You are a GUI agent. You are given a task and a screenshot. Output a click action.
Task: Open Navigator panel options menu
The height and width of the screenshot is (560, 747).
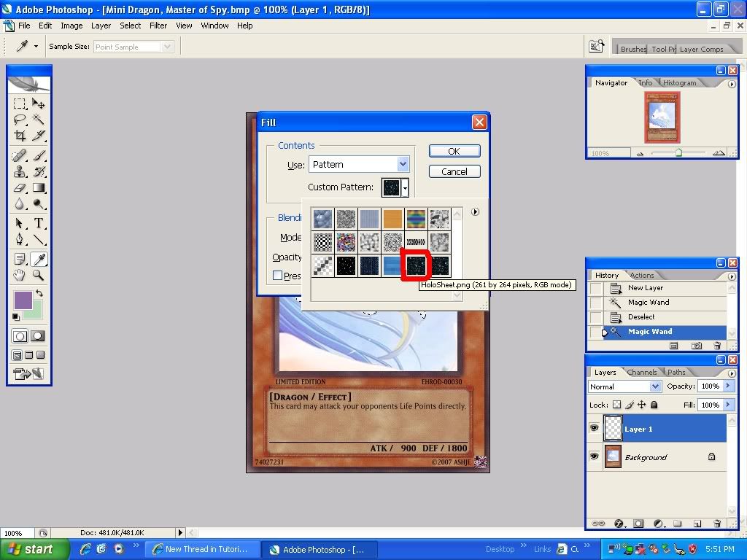732,84
